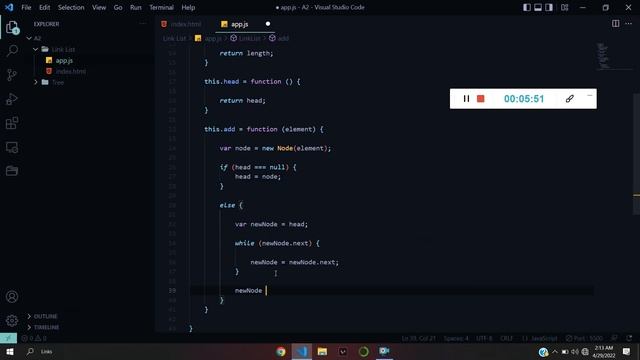Open the Selection menu
Screen dimensions: 640x360
click(x=71, y=7)
